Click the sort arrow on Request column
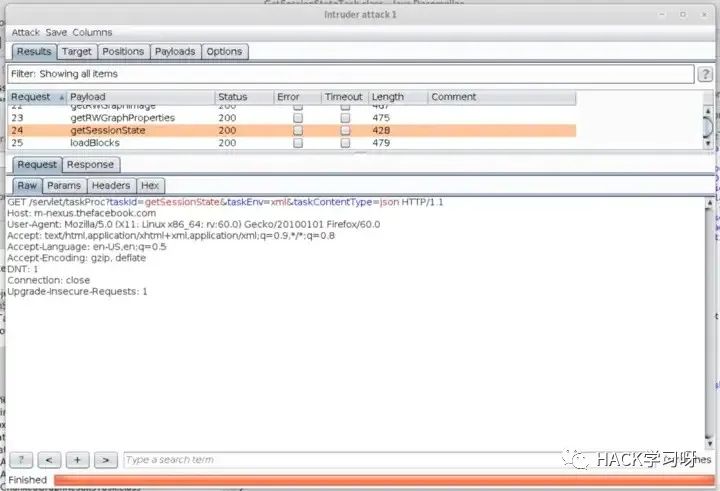720x491 pixels. pos(62,97)
